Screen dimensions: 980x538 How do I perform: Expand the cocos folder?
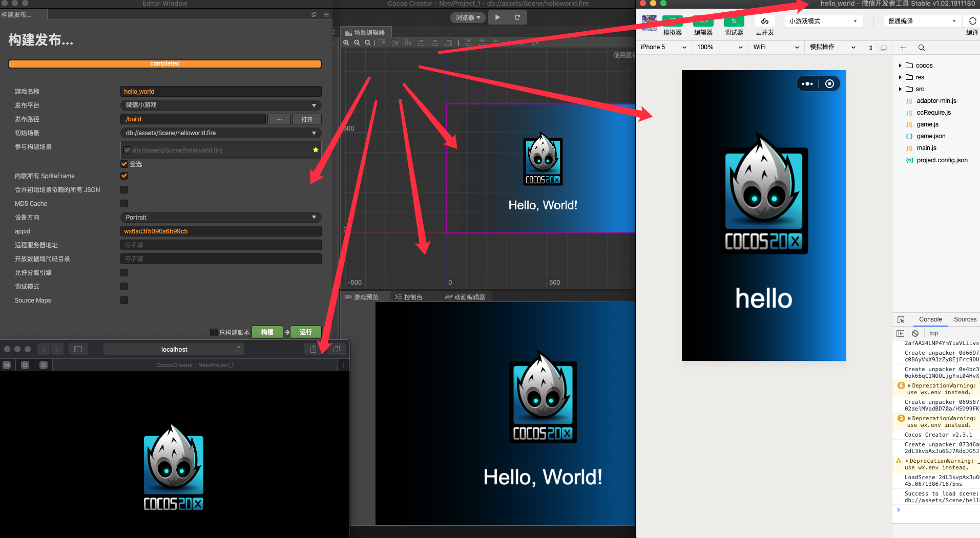pos(900,66)
